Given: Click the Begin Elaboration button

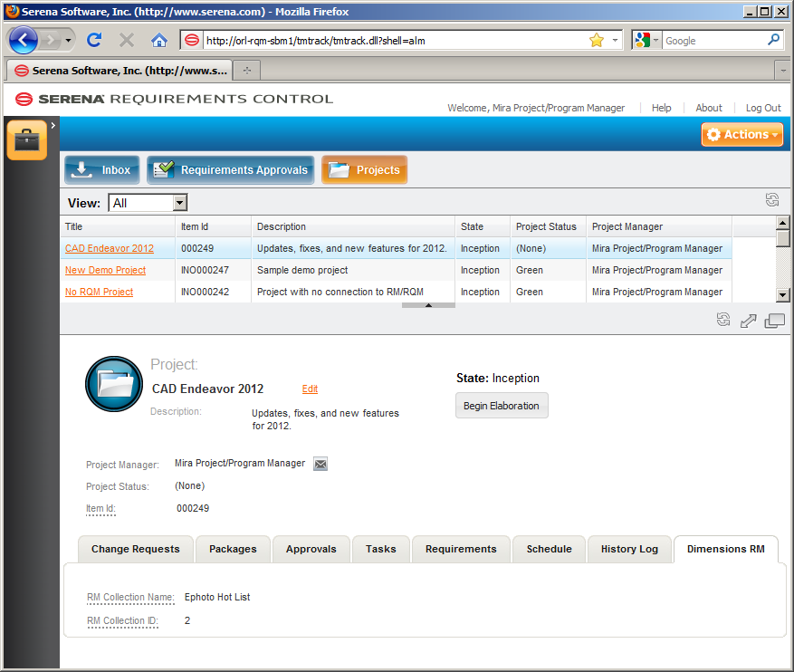Looking at the screenshot, I should point(502,406).
